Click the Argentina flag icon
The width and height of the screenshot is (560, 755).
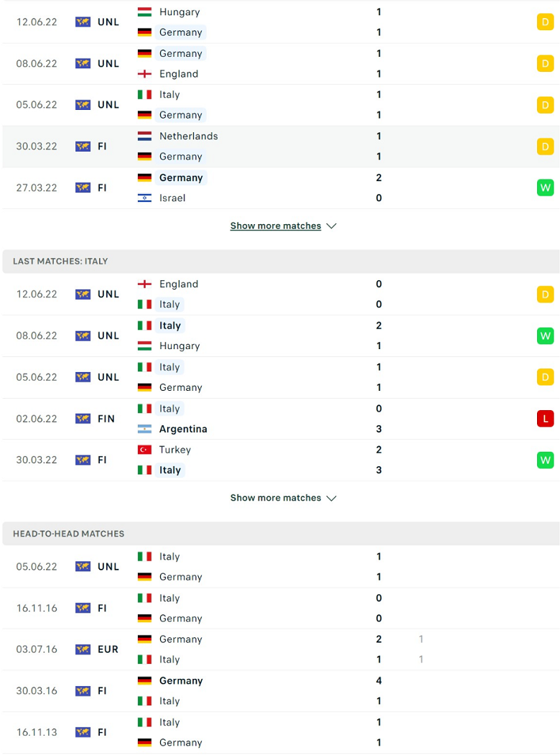coord(144,429)
